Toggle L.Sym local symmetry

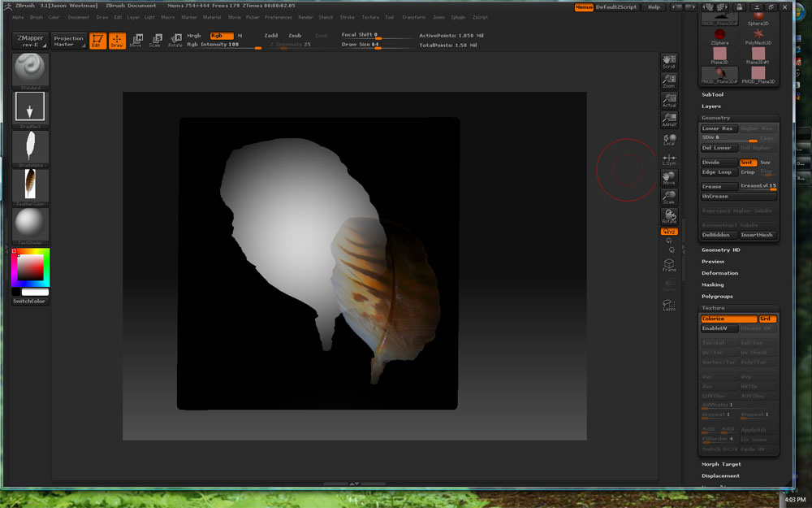(669, 158)
